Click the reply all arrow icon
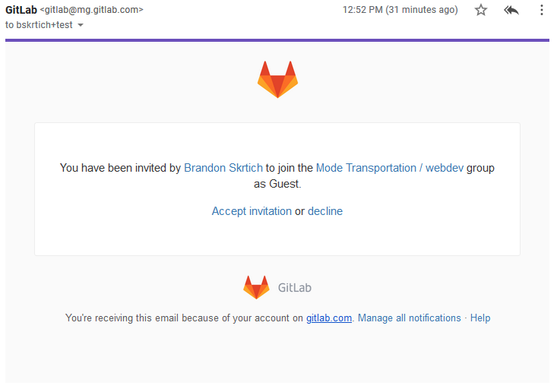The height and width of the screenshot is (392, 557). (511, 11)
